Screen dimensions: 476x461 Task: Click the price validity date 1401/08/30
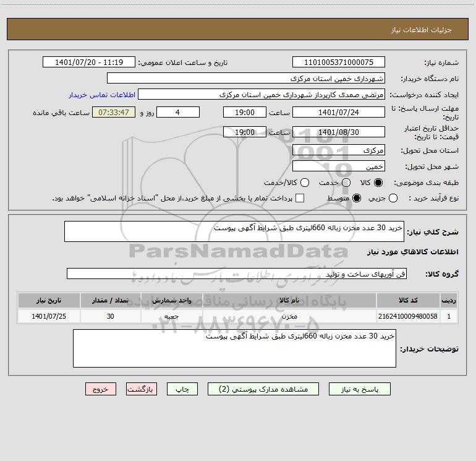click(339, 132)
